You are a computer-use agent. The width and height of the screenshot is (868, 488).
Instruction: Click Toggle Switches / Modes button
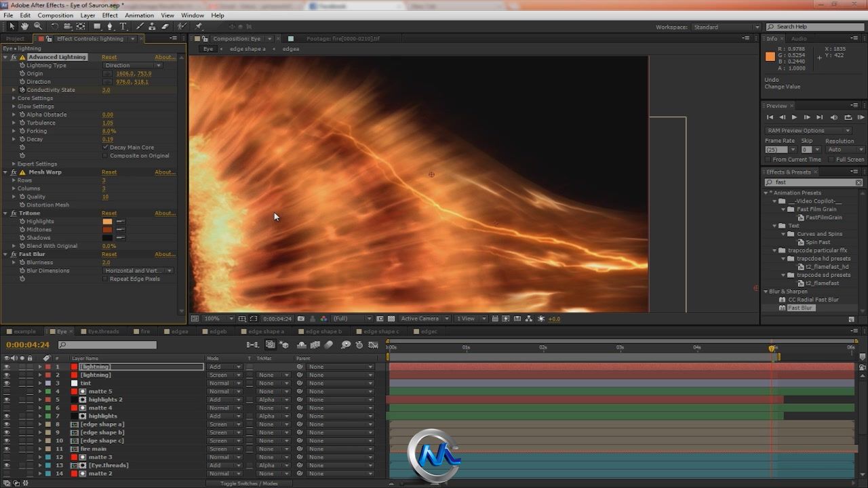(x=249, y=483)
